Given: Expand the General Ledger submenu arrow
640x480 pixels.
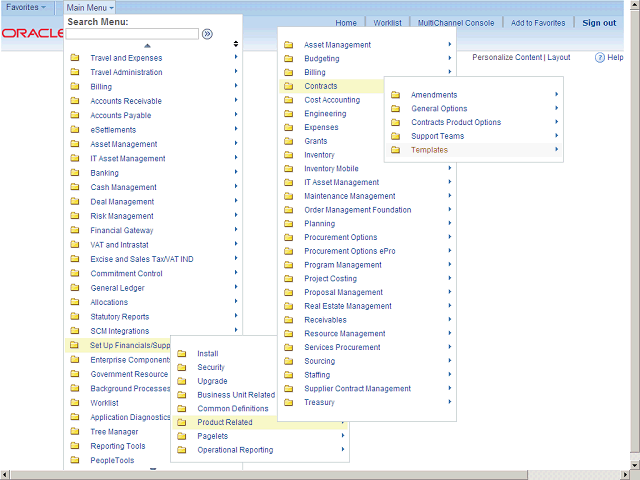Looking at the screenshot, I should [236, 288].
